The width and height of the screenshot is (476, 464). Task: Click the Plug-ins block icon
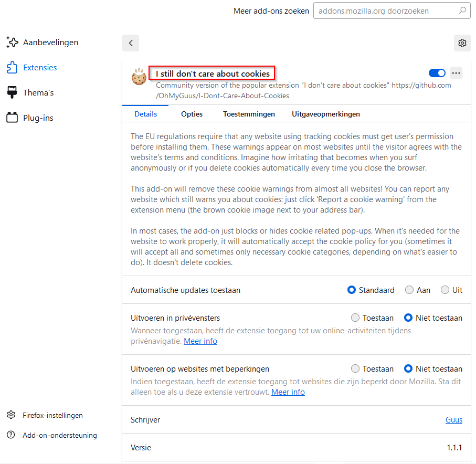12,118
